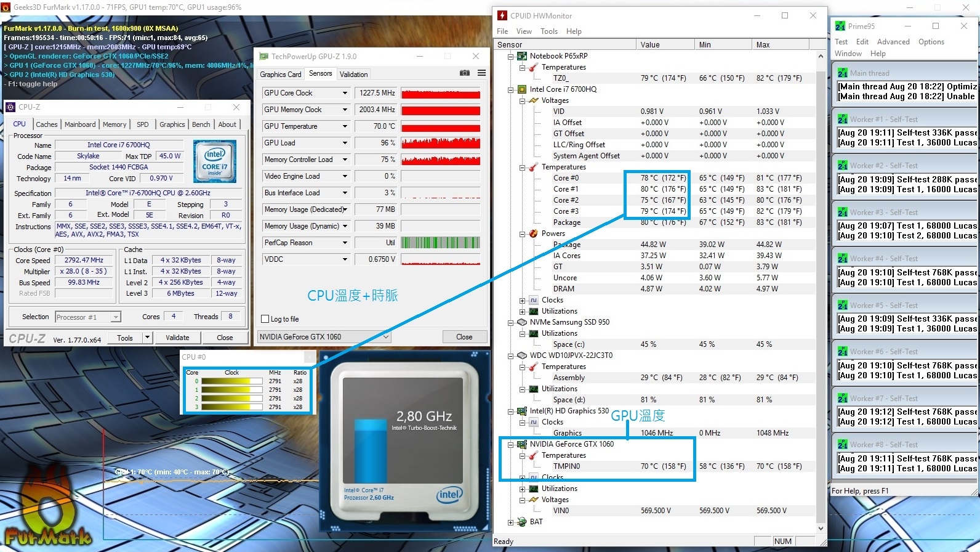This screenshot has height=552, width=980.
Task: Click the Intel logo on the Turbo Boost gadget
Action: coord(449,494)
